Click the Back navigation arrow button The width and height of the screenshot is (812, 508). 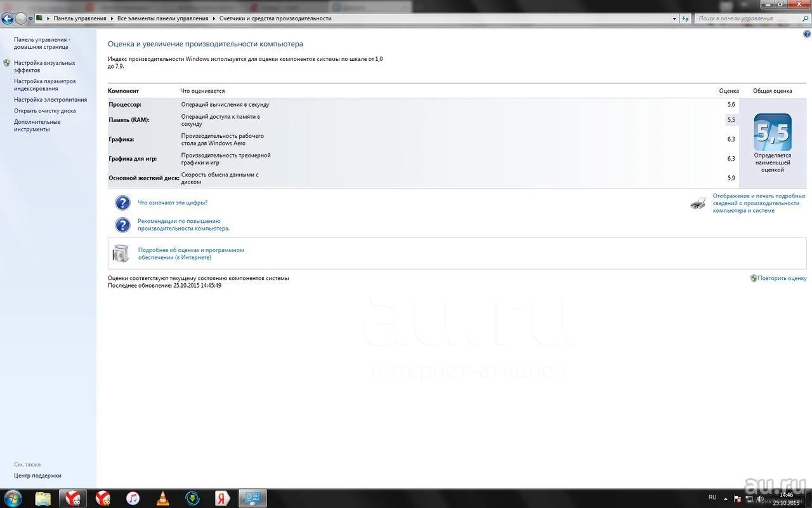click(8, 18)
